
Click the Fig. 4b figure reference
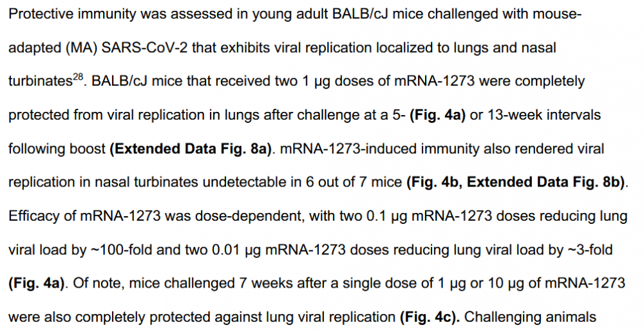pos(433,182)
